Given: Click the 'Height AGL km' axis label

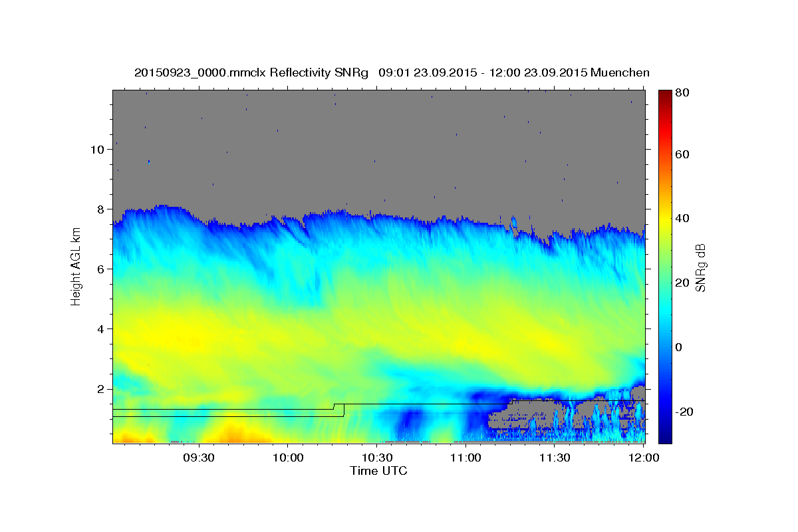Looking at the screenshot, I should pyautogui.click(x=76, y=268).
